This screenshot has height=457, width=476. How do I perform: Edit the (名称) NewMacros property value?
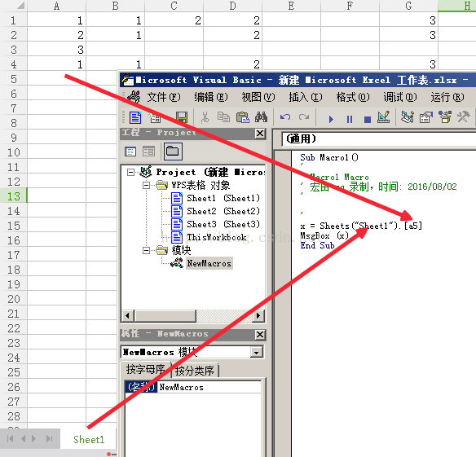(209, 388)
